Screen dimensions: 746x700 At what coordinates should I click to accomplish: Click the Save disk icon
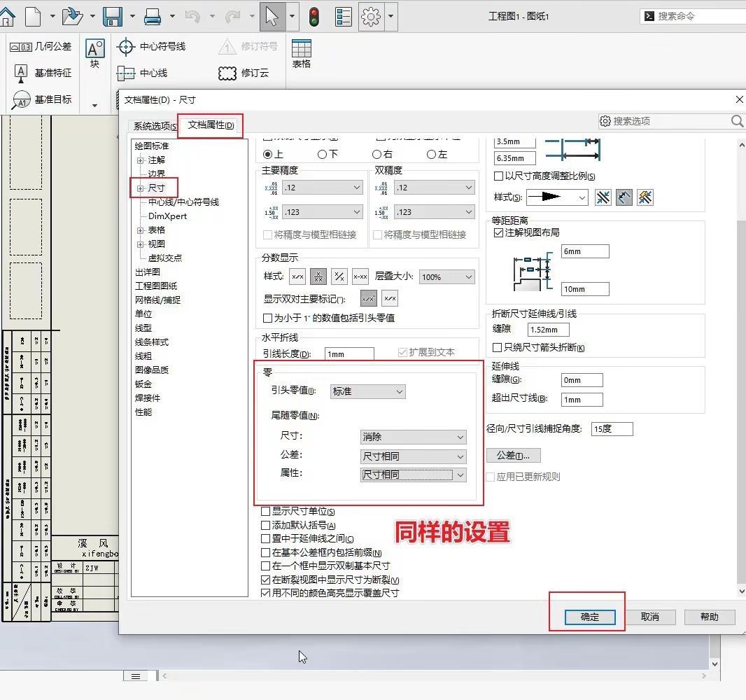coord(113,17)
